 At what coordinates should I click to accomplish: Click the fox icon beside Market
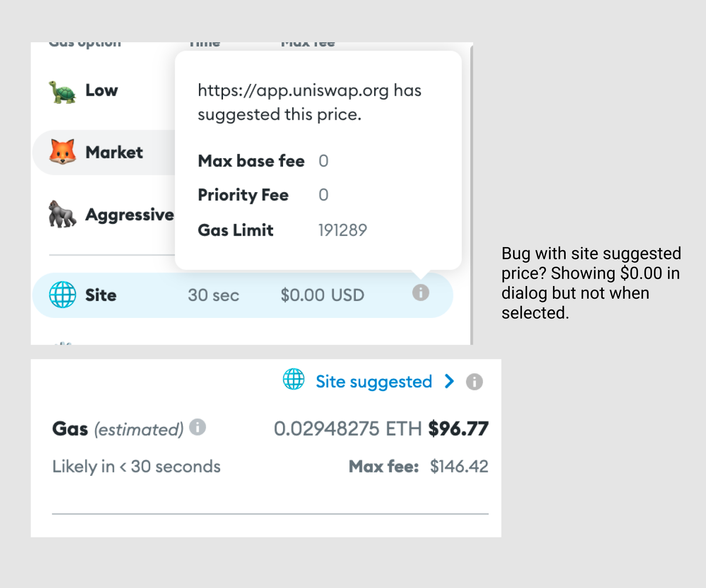click(x=62, y=152)
